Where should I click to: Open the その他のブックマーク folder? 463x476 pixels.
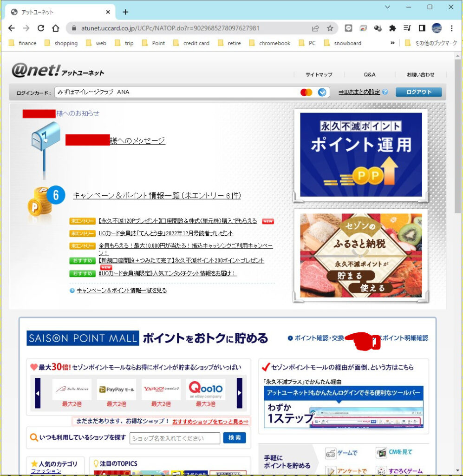point(431,43)
